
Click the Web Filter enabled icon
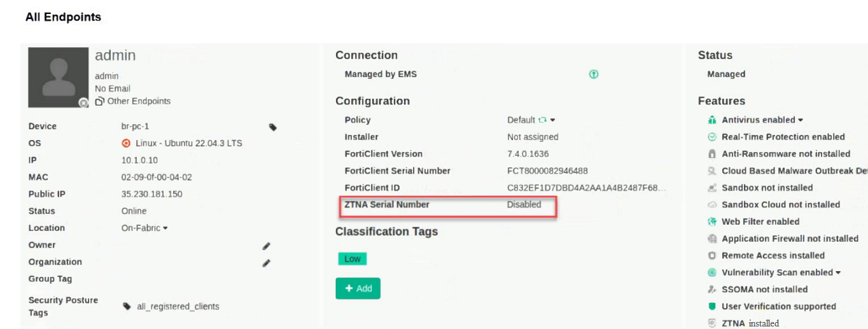(712, 222)
